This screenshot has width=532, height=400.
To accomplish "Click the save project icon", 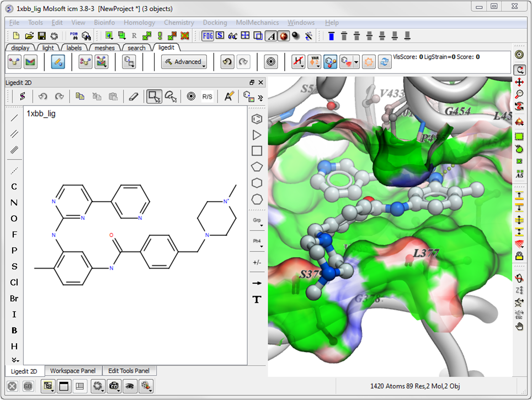I will pos(42,36).
